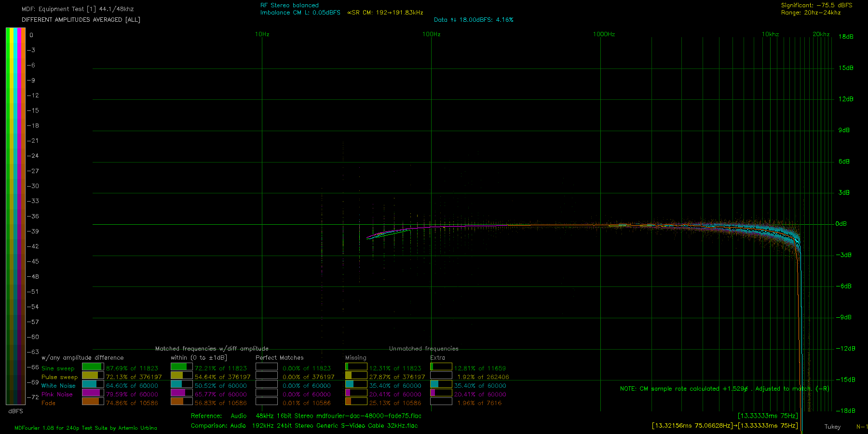Click the Missing bar beside 25.13% of 10586
This screenshot has height=434, width=868.
[356, 402]
